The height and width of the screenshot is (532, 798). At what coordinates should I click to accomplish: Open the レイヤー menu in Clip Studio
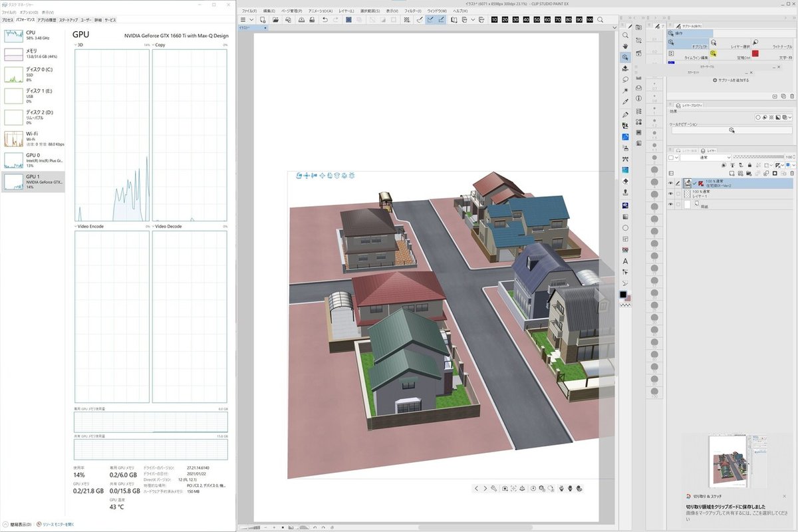[x=346, y=11]
